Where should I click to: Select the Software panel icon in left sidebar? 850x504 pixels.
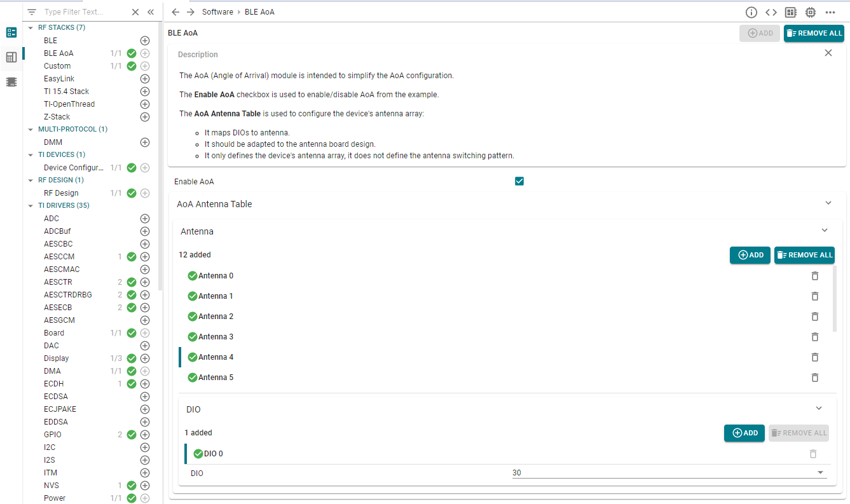(x=11, y=32)
